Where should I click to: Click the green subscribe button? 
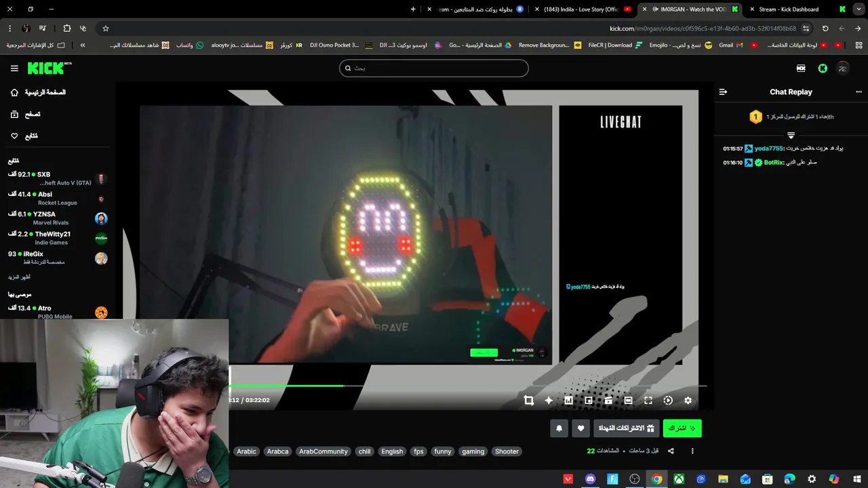682,428
